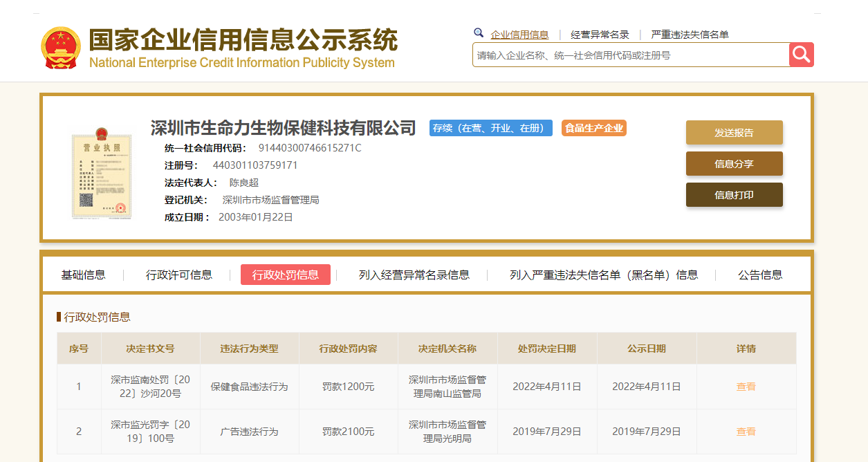Open the 列入经营异常名录信息 tab
This screenshot has height=462, width=868.
[x=414, y=275]
